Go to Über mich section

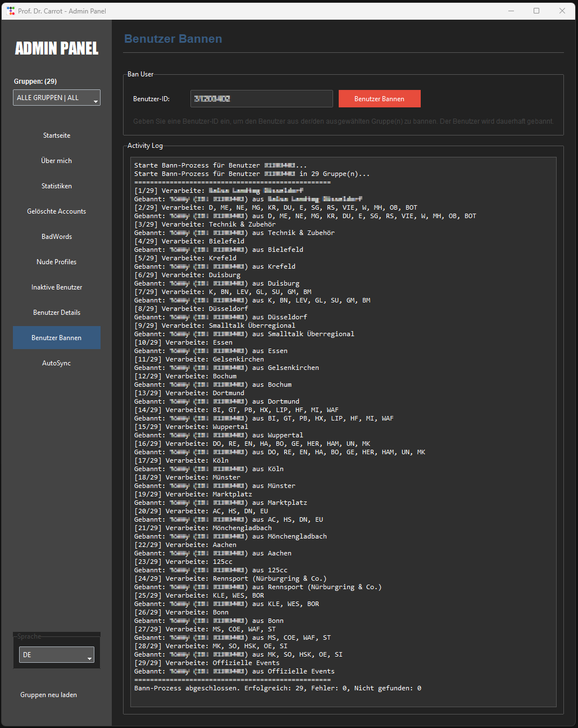pyautogui.click(x=57, y=161)
